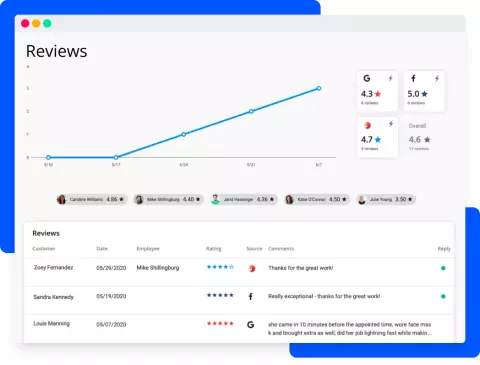Click the lightning bolt on the 4.7 rating card
This screenshot has width=480, height=365.
[391, 124]
